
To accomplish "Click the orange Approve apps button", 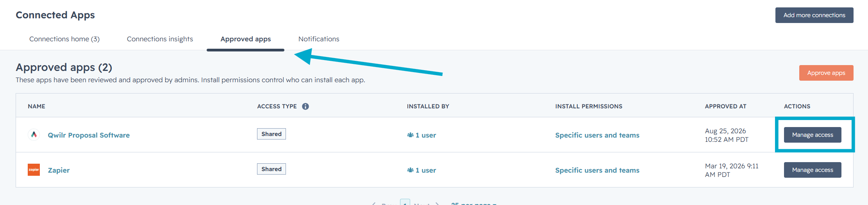I will pos(826,73).
